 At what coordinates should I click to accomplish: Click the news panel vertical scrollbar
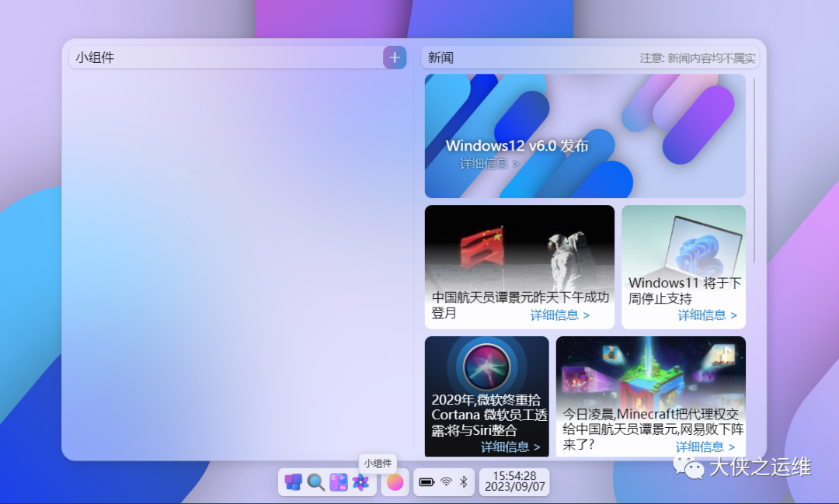(754, 171)
